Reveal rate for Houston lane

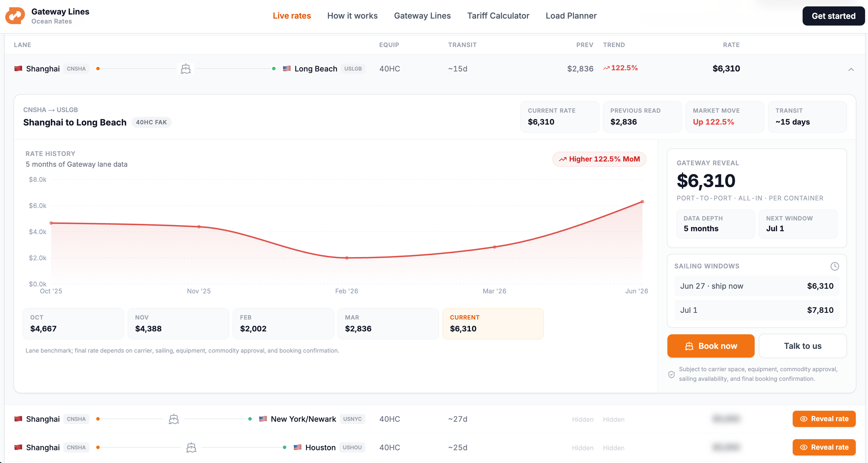click(x=824, y=448)
